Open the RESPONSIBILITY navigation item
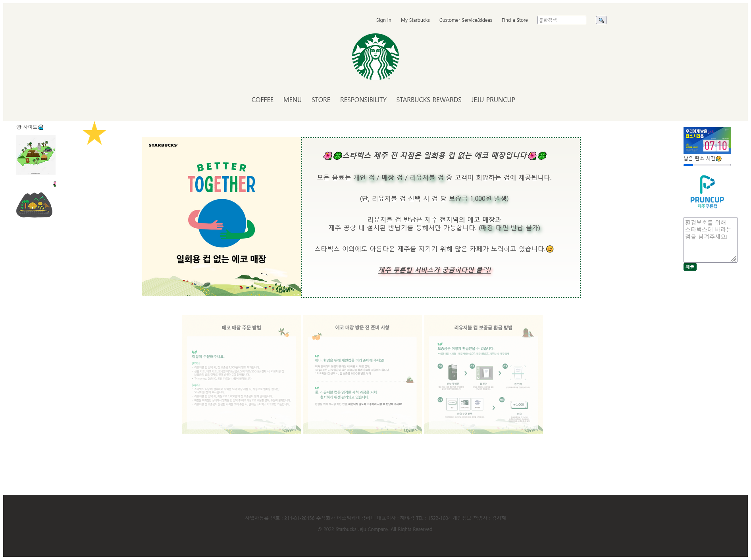 363,100
